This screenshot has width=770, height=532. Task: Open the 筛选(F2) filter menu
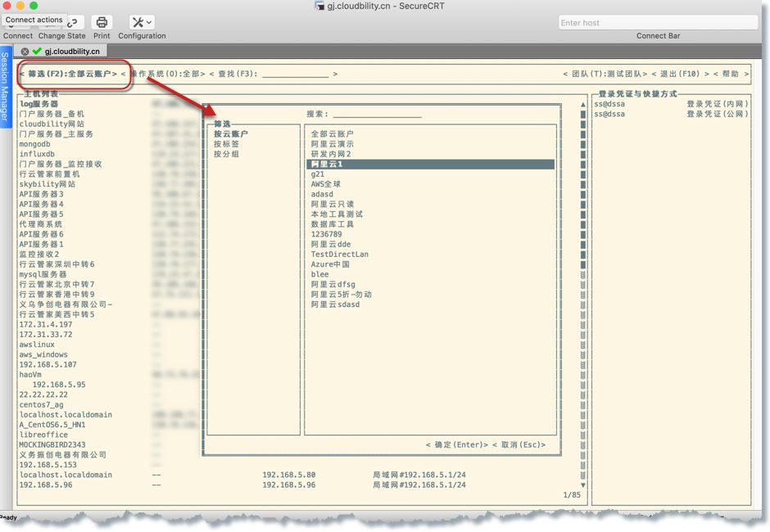click(x=68, y=74)
